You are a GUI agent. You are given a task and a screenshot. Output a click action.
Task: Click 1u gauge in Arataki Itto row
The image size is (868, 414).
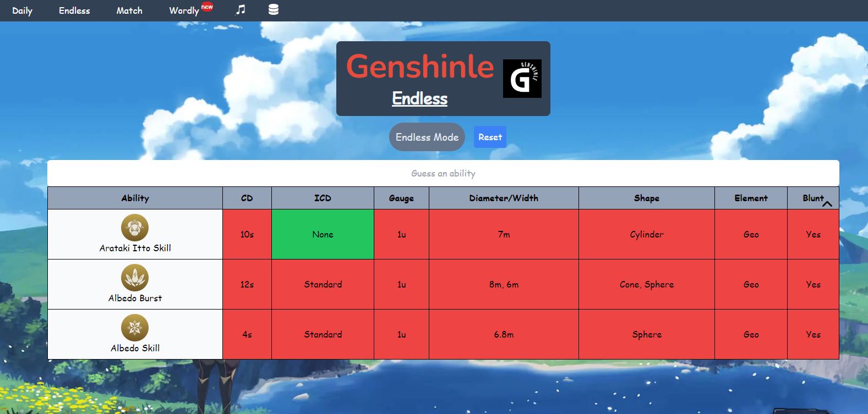401,234
